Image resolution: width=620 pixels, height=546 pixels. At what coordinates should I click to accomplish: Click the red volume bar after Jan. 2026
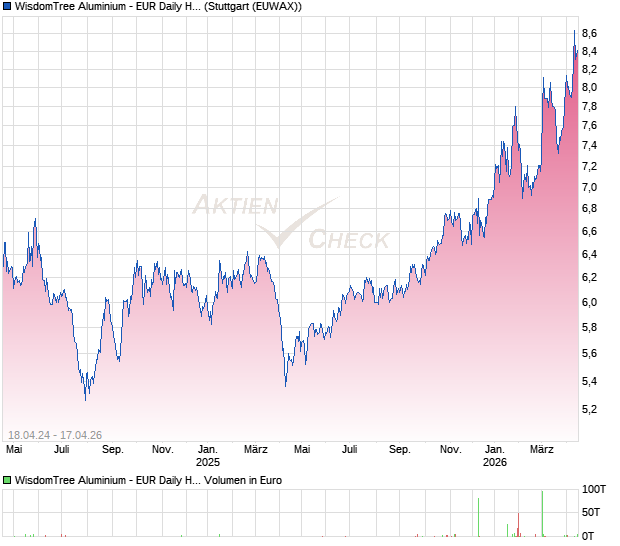(518, 525)
